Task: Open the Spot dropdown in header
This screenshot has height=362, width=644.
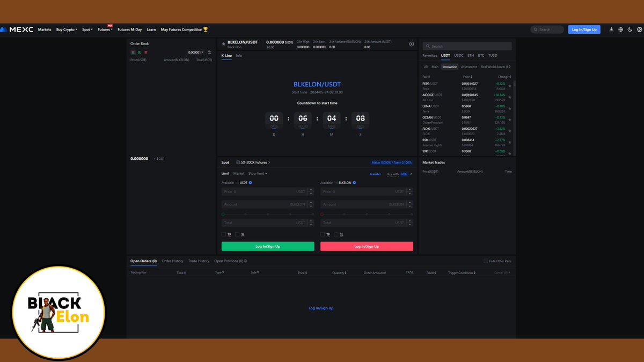Action: tap(87, 29)
